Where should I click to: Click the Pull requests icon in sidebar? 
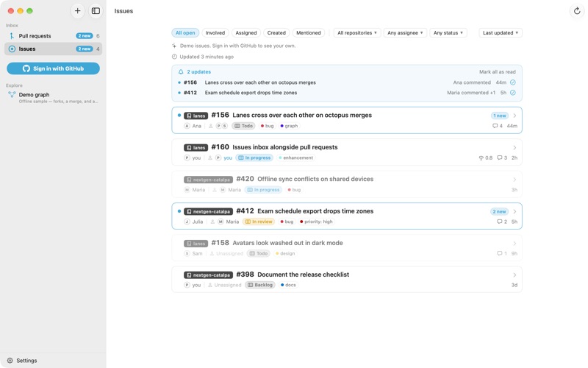(x=12, y=36)
